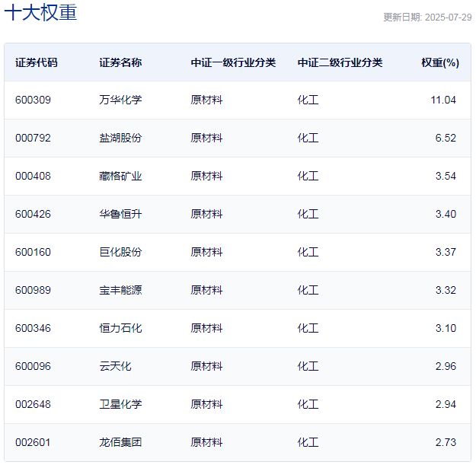
Task: Click the 权重(%) column header
Action: (439, 62)
